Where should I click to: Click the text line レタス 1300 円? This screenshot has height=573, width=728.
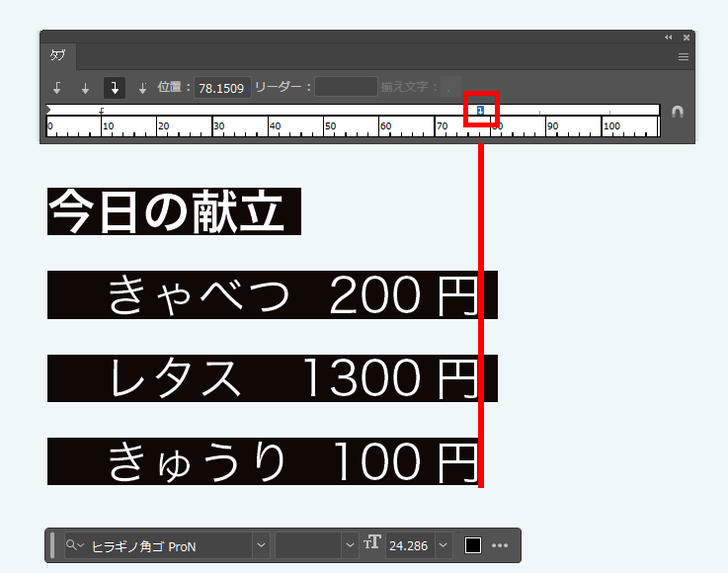pos(273,378)
